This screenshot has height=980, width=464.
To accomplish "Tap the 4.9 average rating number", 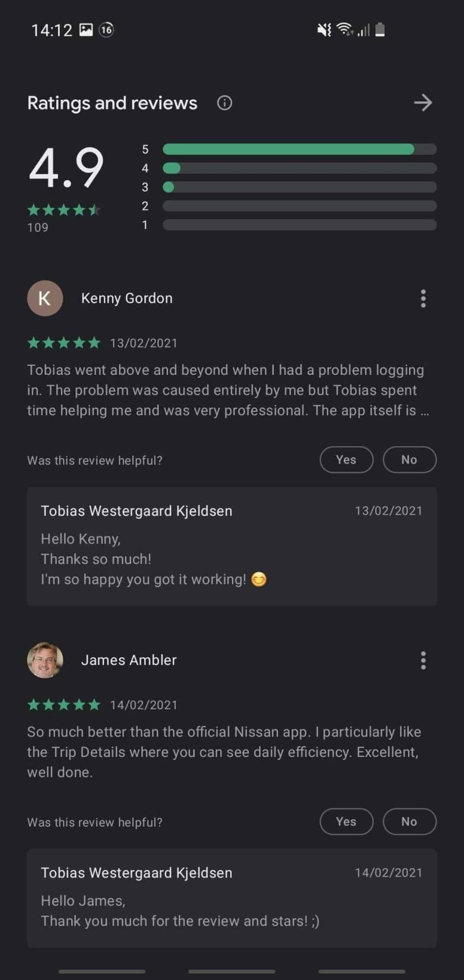I will coord(66,167).
